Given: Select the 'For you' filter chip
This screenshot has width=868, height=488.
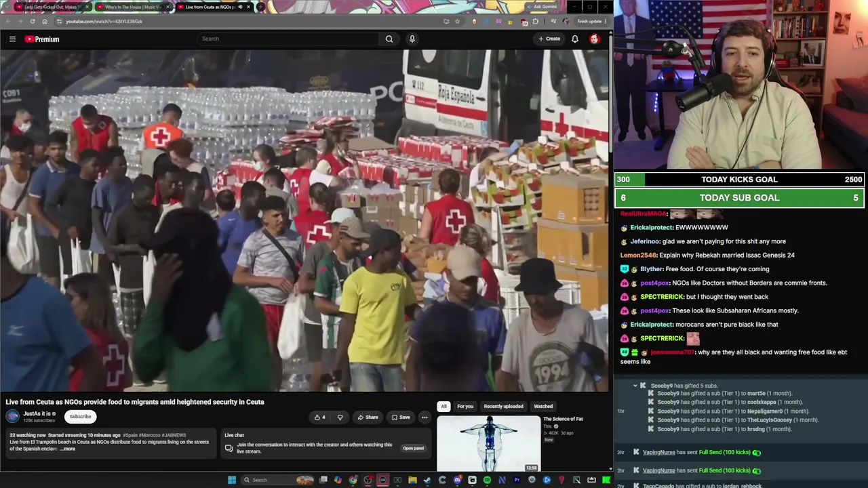Looking at the screenshot, I should click(x=465, y=407).
